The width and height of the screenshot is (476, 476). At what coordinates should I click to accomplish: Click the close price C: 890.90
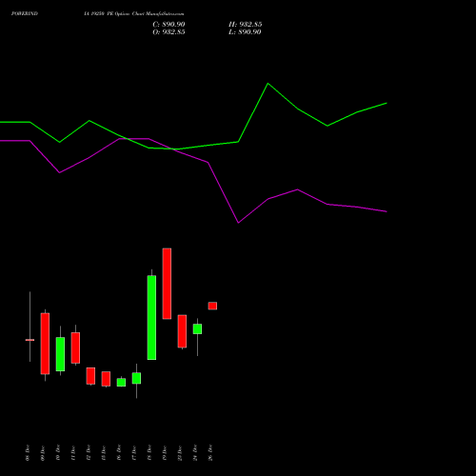[x=169, y=25]
